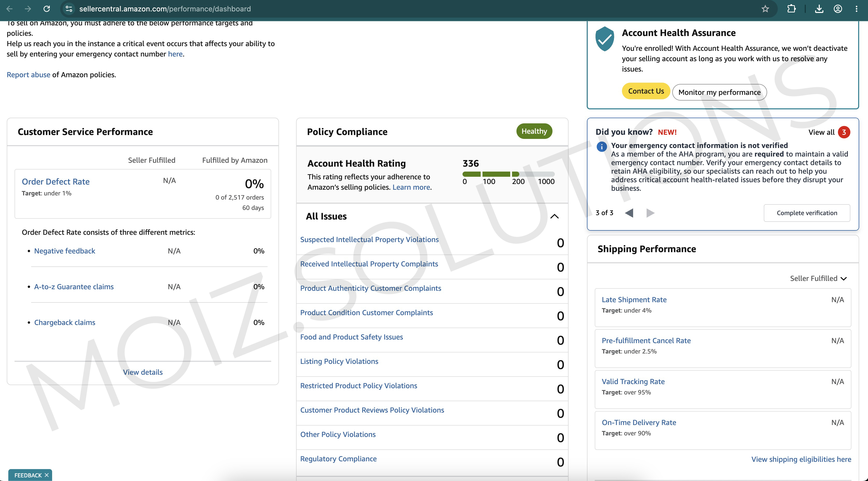
Task: Open the Report abuse link
Action: (x=28, y=74)
